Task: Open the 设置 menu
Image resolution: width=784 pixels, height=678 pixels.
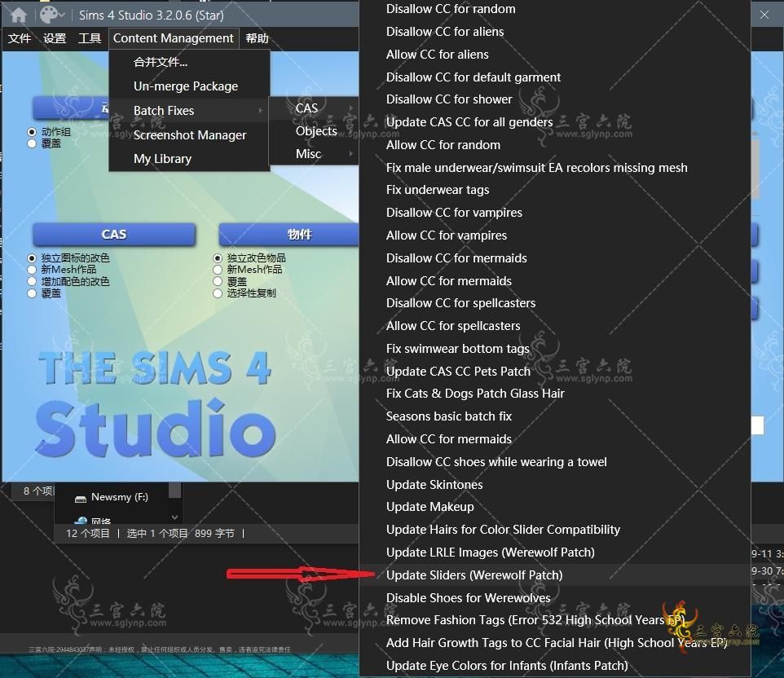Action: (x=55, y=38)
